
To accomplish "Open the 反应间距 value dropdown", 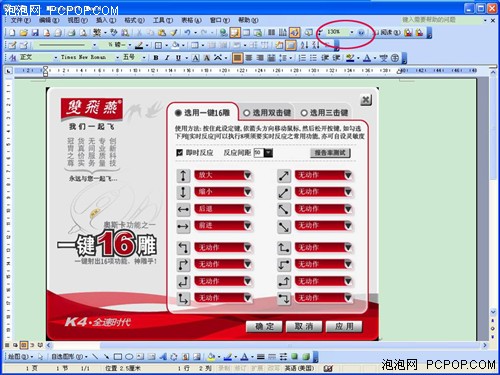I will click(268, 153).
